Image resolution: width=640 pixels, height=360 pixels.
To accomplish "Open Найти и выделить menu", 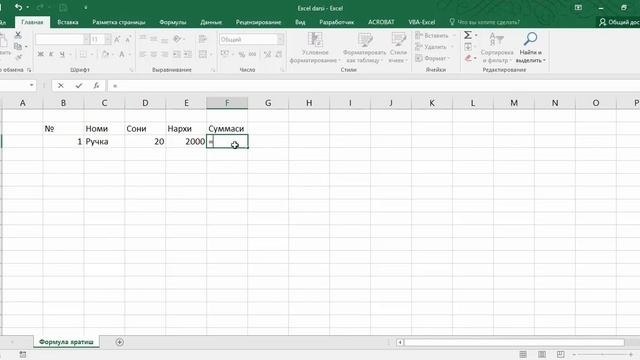I will 530,48.
